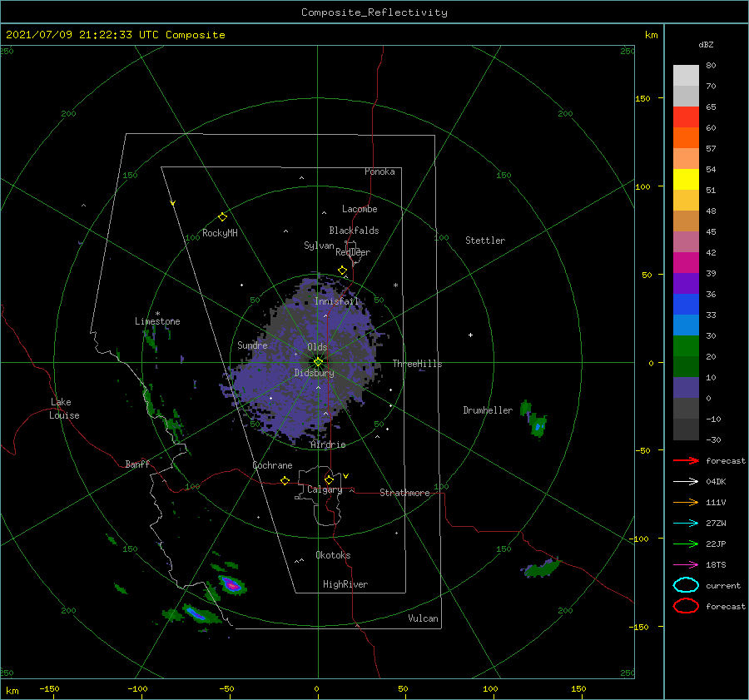The image size is (749, 700).
Task: Select the slate purple swatch below 10 dBZ
Action: click(x=686, y=388)
